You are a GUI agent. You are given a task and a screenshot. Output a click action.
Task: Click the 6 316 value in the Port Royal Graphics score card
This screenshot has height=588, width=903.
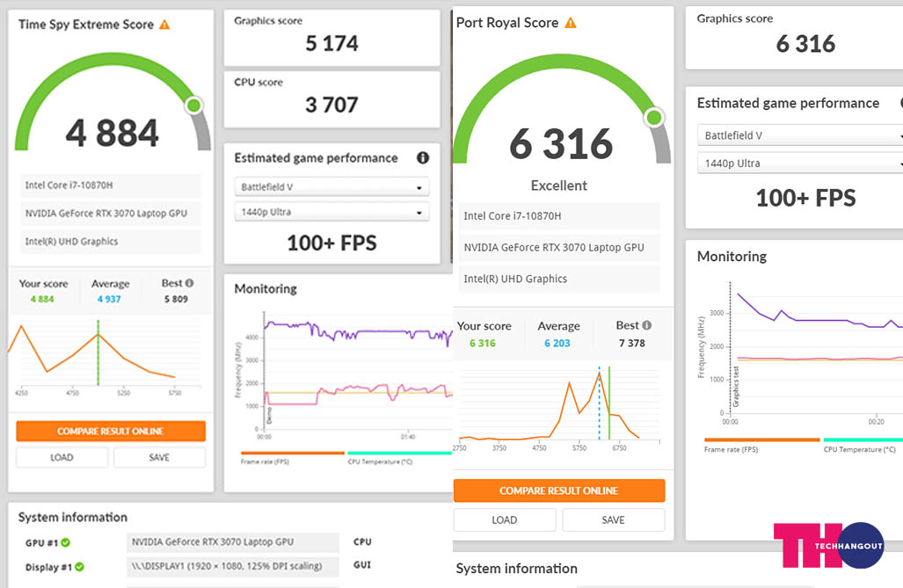click(x=805, y=44)
